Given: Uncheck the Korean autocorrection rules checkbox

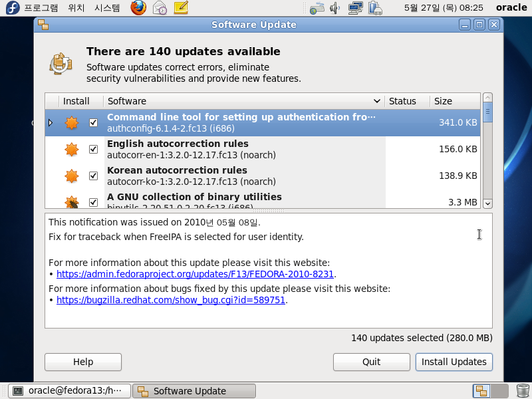Looking at the screenshot, I should 93,176.
